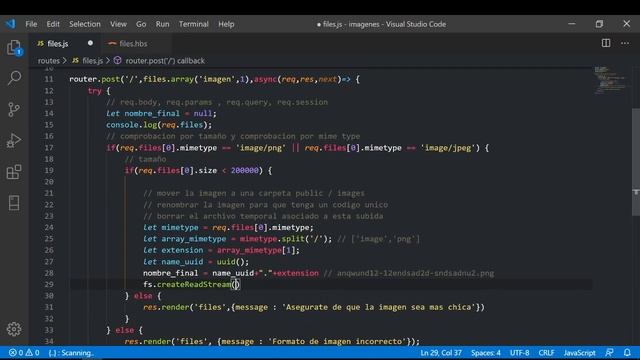Open the Search view in activity bar
The width and height of the screenshot is (640, 360).
pyautogui.click(x=14, y=78)
